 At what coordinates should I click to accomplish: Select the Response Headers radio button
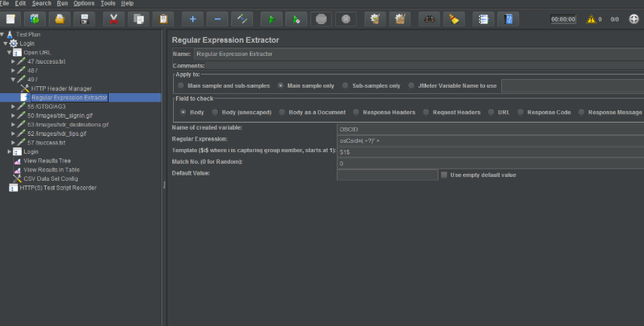pyautogui.click(x=356, y=113)
